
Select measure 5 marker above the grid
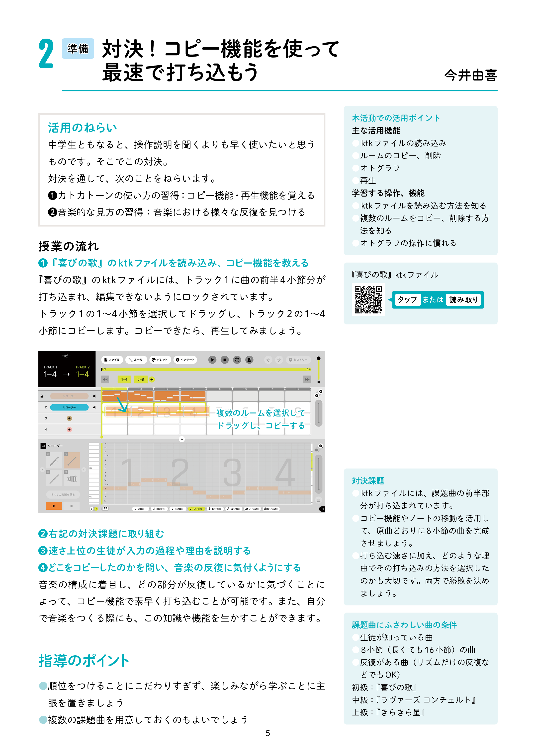click(x=219, y=389)
